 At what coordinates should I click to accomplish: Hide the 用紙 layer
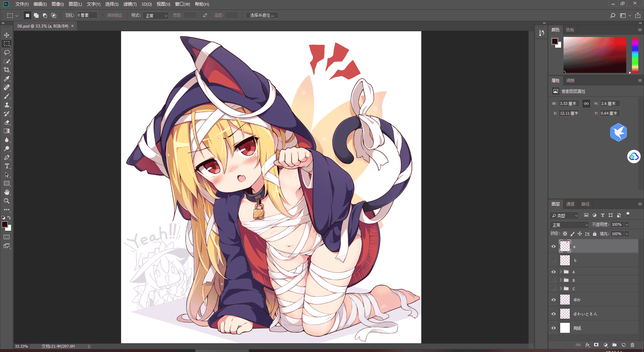coord(553,328)
